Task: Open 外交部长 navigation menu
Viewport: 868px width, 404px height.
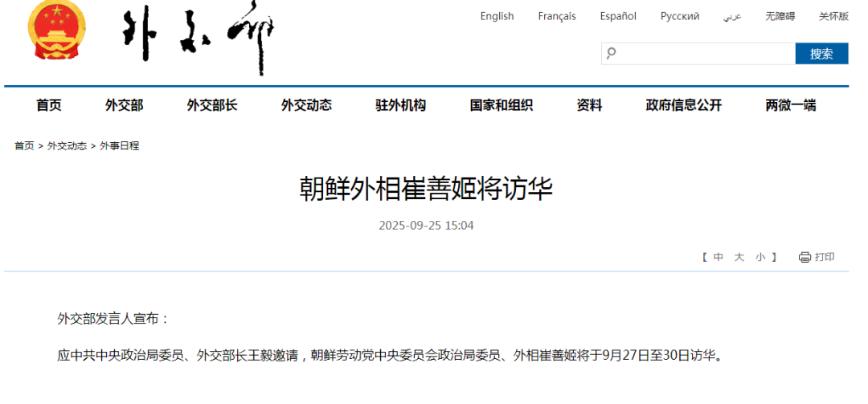Action: click(x=212, y=105)
